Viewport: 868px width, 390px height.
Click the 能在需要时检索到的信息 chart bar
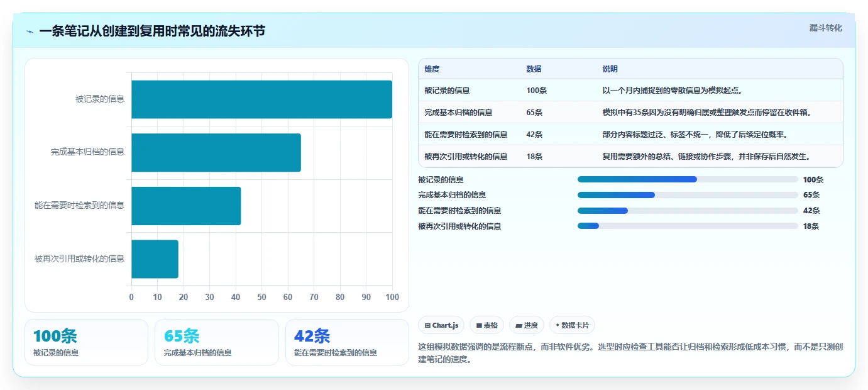(186, 206)
